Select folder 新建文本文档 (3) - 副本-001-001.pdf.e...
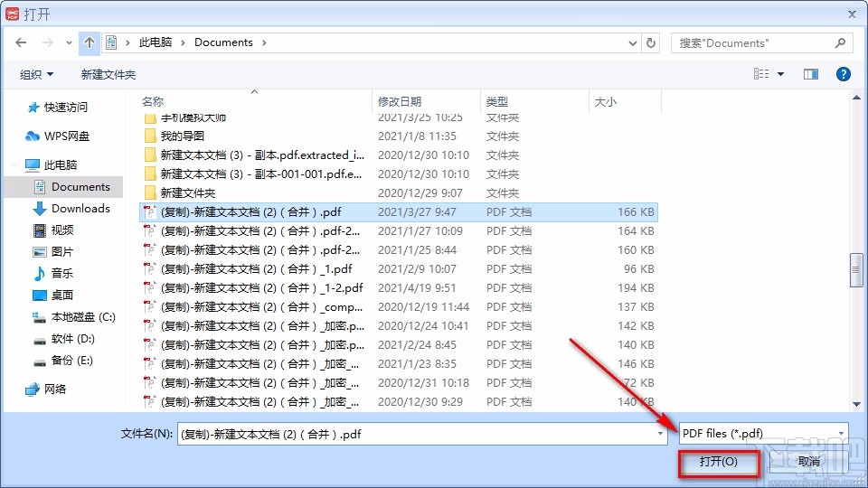Screen dimensions: 868x488 pos(399,174)
